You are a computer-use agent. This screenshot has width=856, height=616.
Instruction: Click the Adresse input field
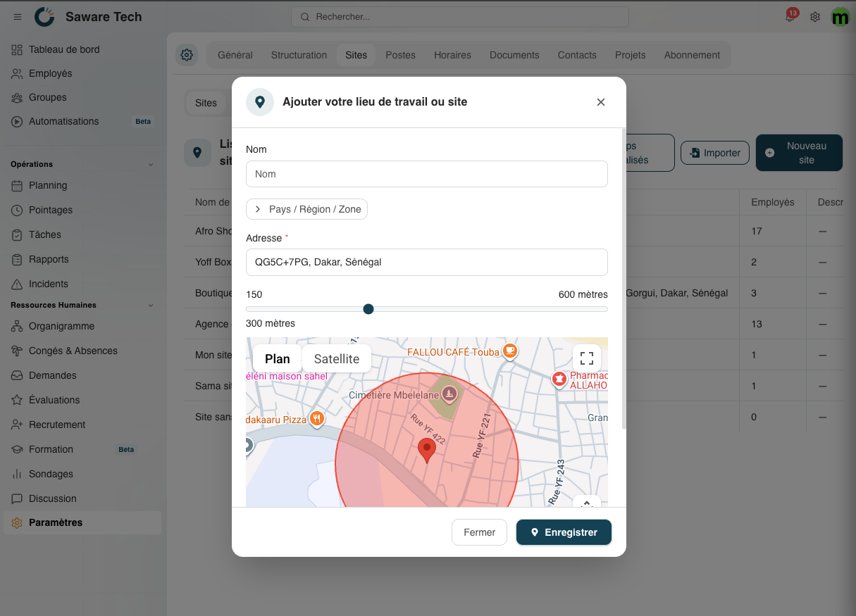pos(426,262)
